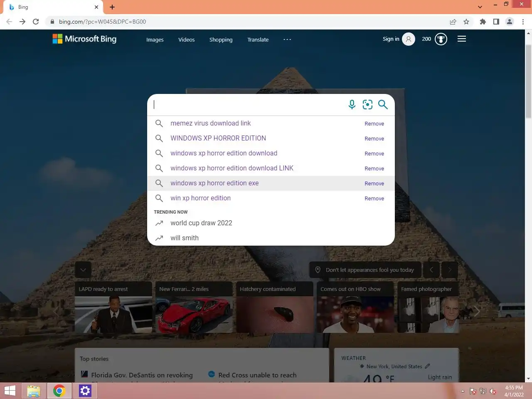Remove win xp horror edition entry
The height and width of the screenshot is (399, 532).
(374, 199)
